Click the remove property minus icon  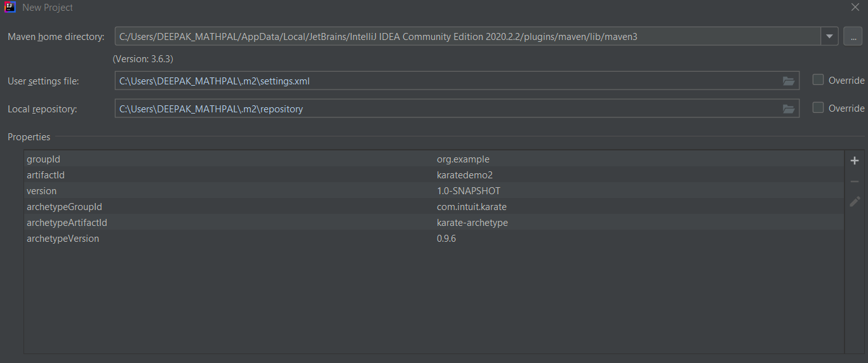point(855,181)
